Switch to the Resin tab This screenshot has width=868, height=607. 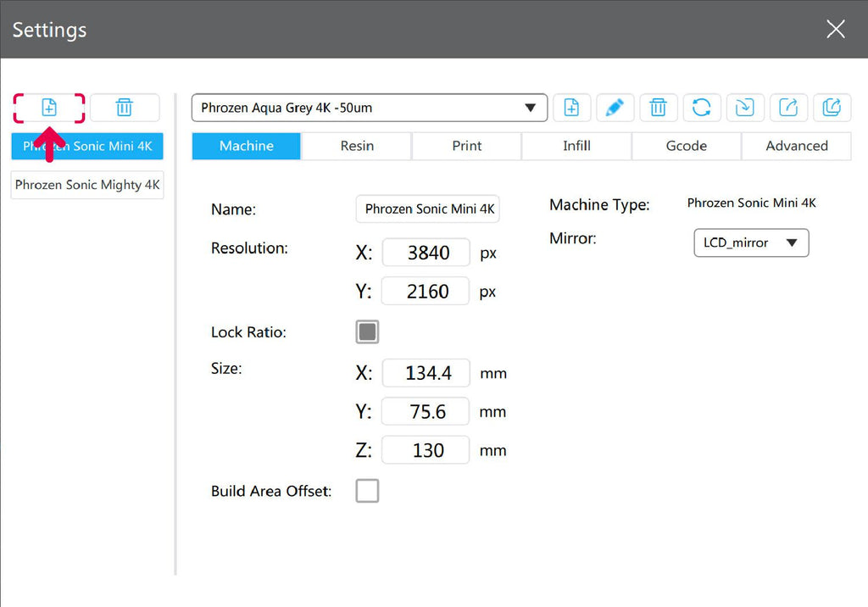click(357, 146)
